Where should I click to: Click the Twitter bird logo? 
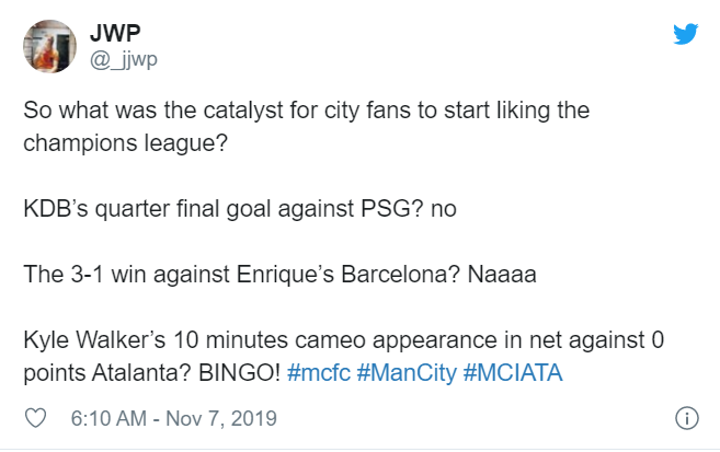(685, 33)
